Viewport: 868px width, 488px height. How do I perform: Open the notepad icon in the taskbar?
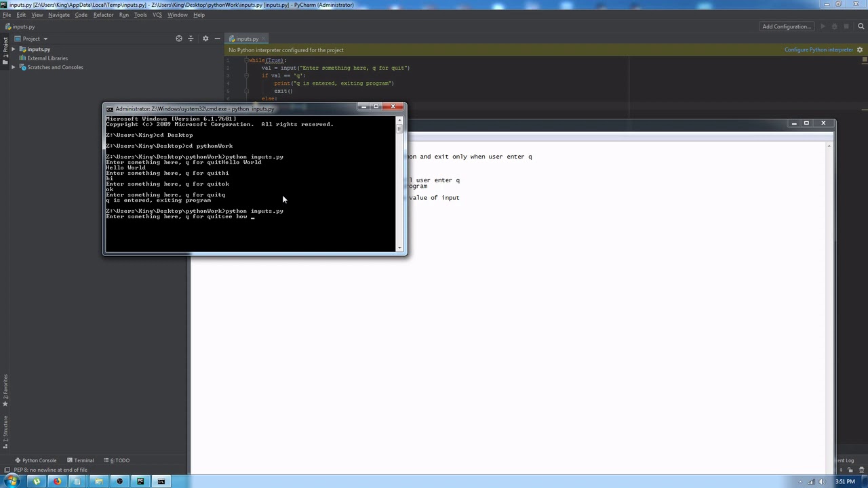click(77, 481)
